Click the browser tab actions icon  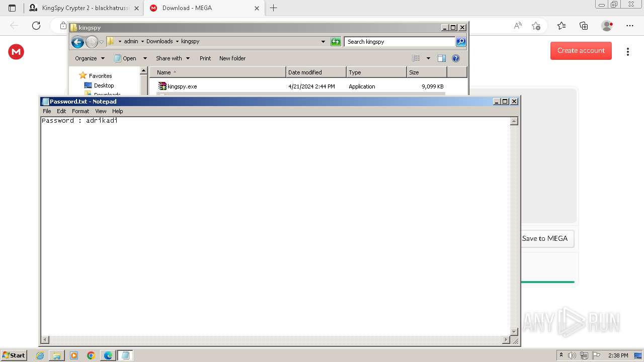point(12,8)
